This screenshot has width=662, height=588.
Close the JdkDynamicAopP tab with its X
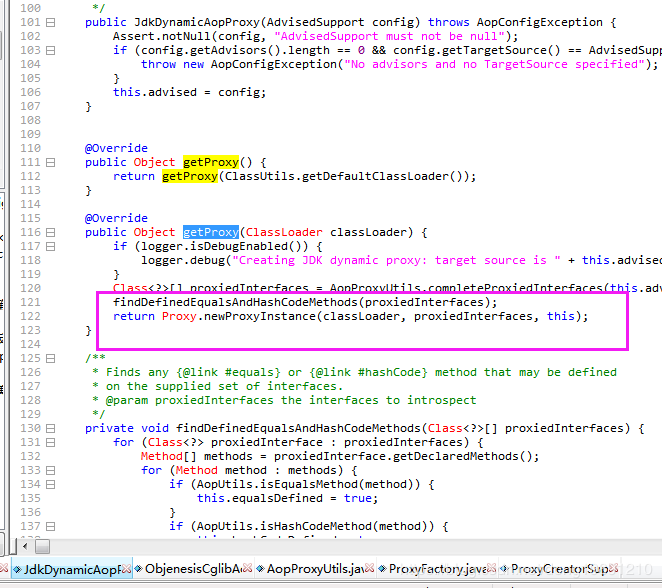[126, 569]
